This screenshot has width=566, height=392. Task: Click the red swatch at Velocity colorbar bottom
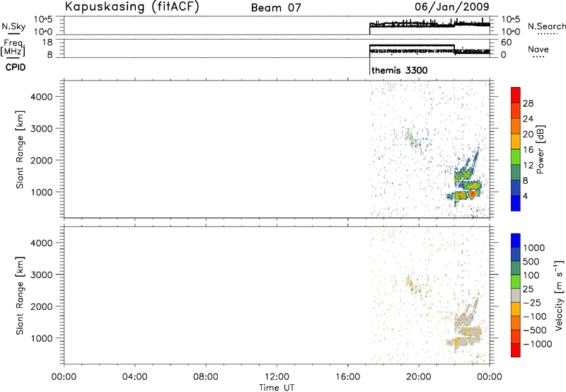516,350
